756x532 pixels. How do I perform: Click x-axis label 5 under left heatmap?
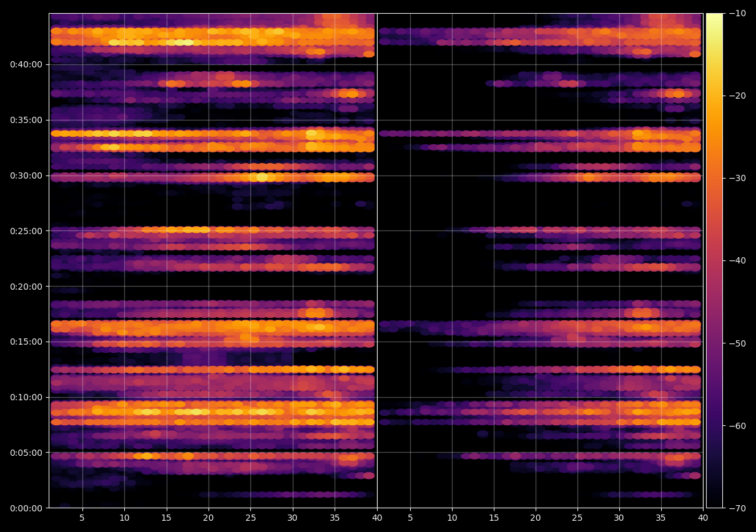[x=82, y=518]
